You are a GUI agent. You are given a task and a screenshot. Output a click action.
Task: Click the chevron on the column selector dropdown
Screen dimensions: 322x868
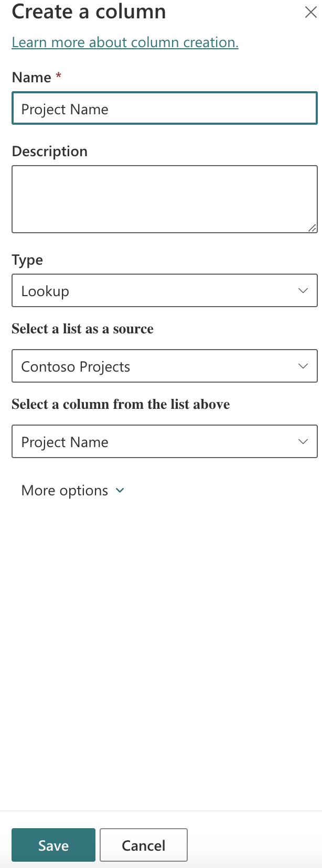tap(303, 441)
